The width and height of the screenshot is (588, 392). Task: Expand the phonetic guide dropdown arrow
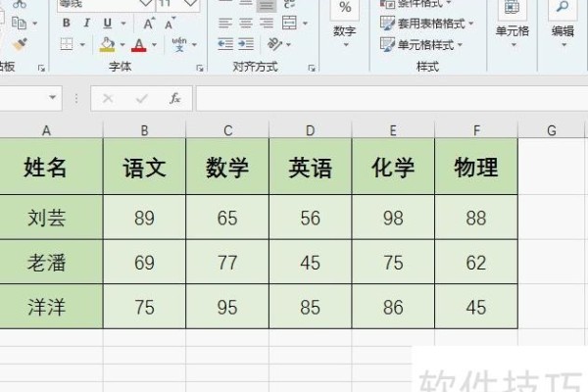(194, 45)
